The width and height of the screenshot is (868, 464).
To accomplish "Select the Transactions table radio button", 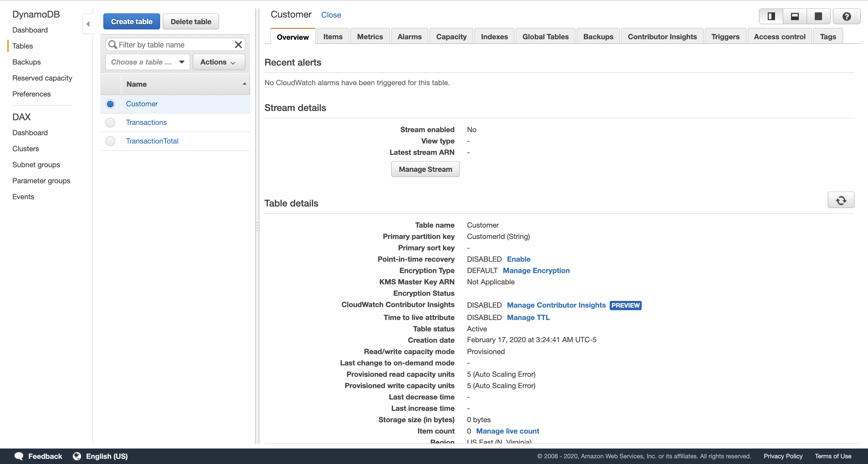I will [110, 123].
